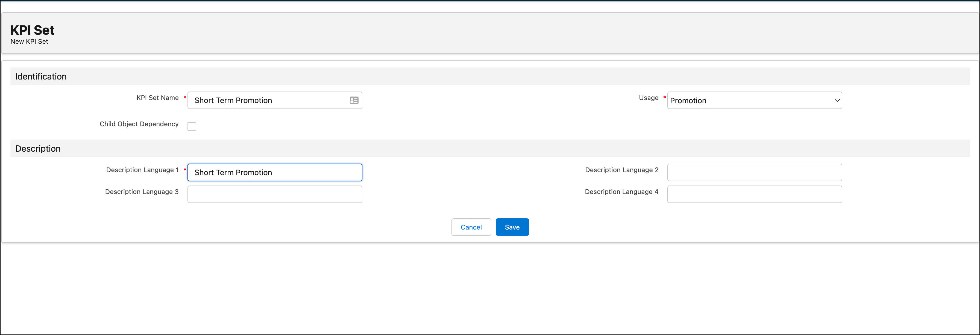Click into Description Language 1 field

[274, 173]
